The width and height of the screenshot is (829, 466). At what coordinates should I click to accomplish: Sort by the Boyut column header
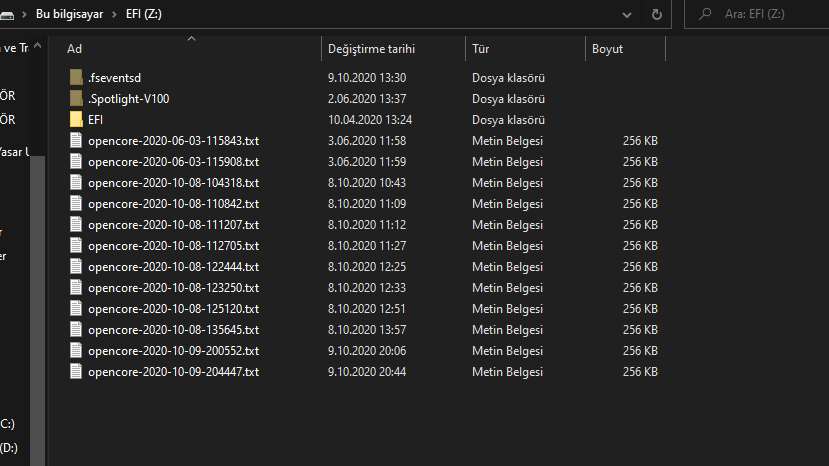pos(608,49)
